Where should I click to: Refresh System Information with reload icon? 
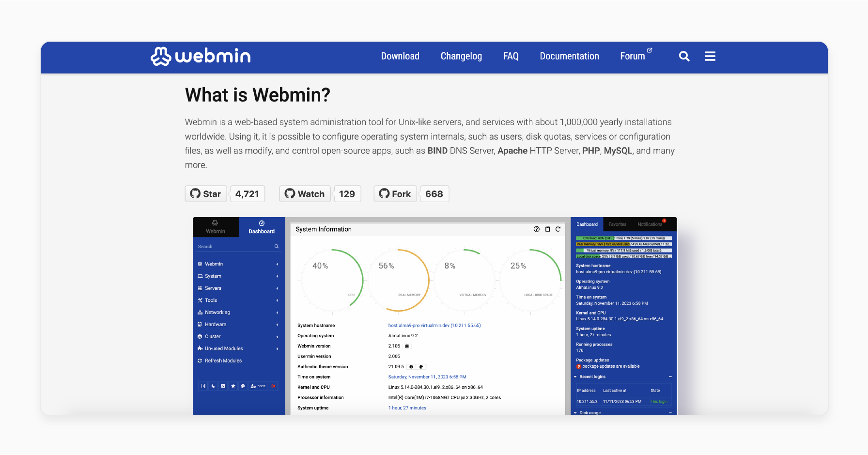pos(558,229)
